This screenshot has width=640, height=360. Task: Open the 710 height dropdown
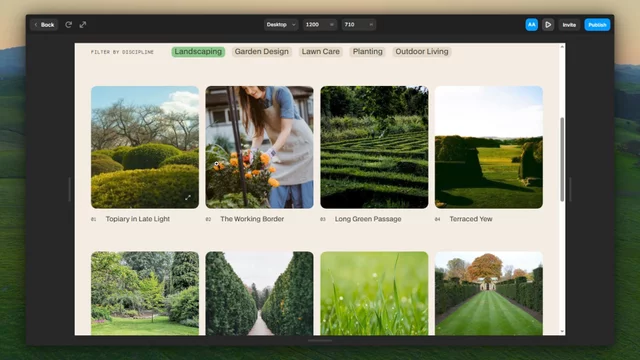[x=358, y=24]
